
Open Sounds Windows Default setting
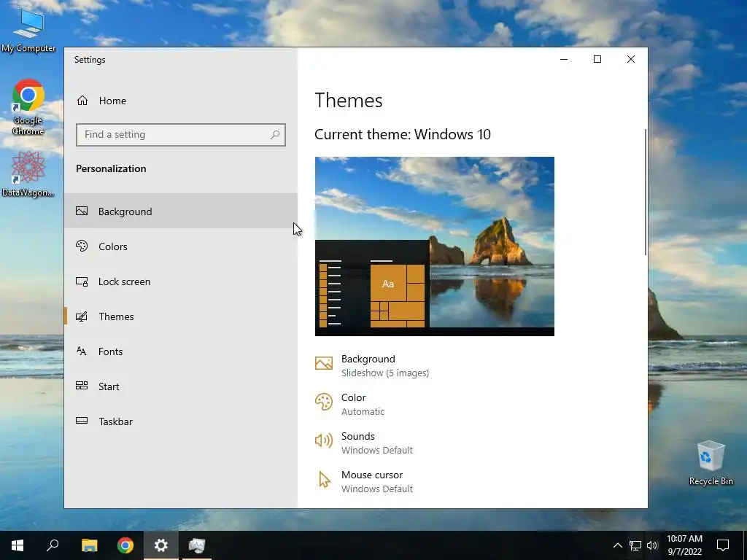click(364, 443)
